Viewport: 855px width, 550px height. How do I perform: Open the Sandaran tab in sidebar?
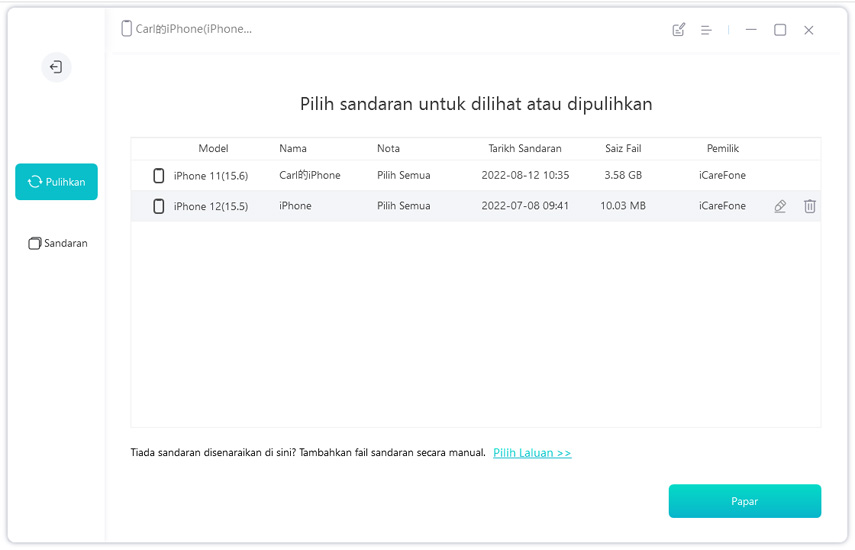[57, 243]
